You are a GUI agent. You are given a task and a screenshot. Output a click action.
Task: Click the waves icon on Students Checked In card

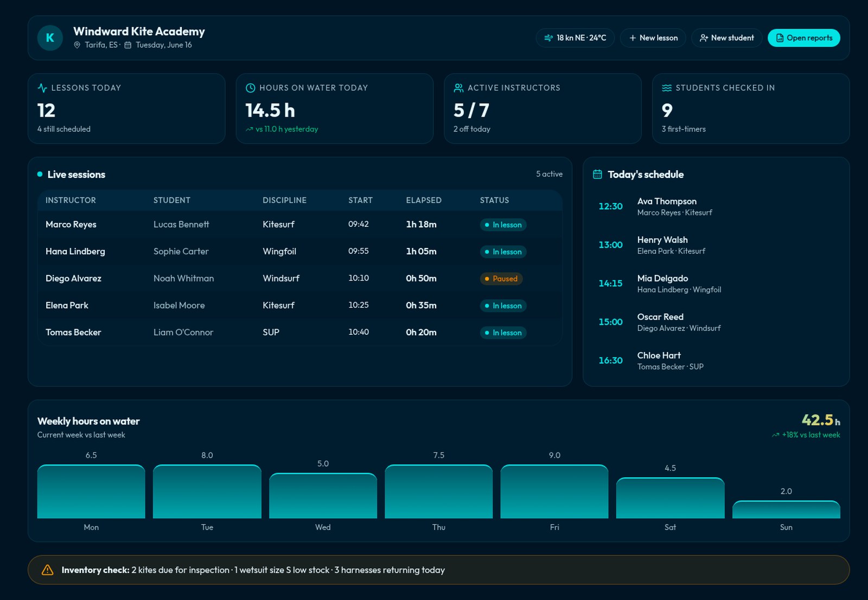(667, 88)
